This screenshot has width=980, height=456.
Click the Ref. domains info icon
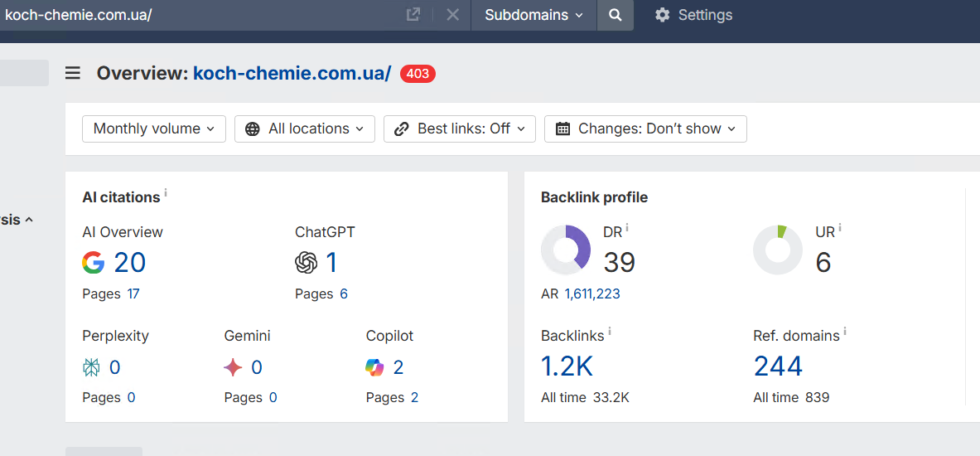pos(845,332)
